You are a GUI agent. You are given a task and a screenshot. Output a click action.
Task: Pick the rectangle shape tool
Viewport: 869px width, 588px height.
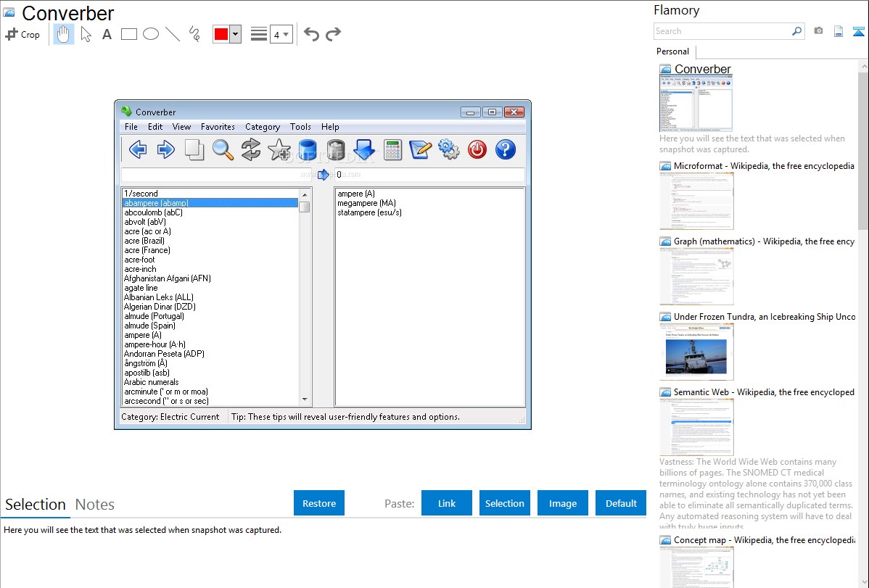tap(129, 34)
